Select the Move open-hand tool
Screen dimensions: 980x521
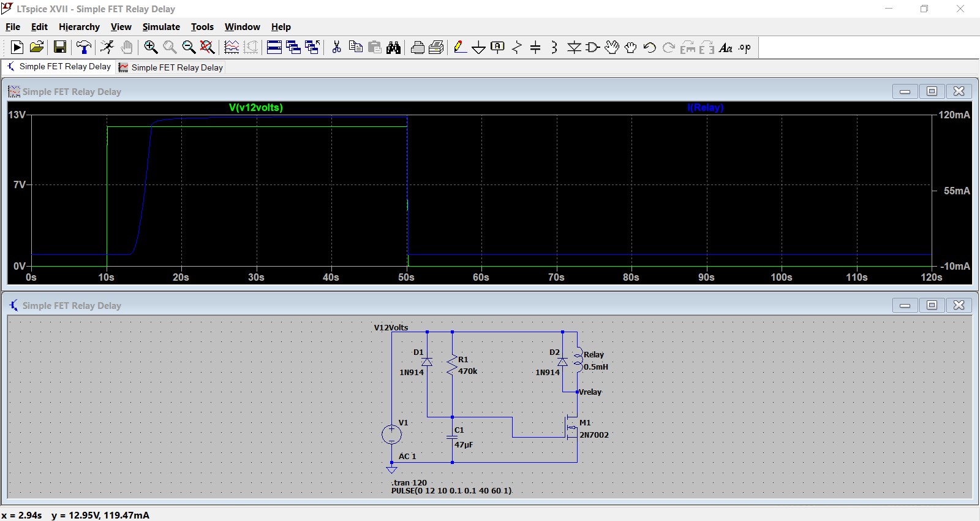click(x=612, y=47)
